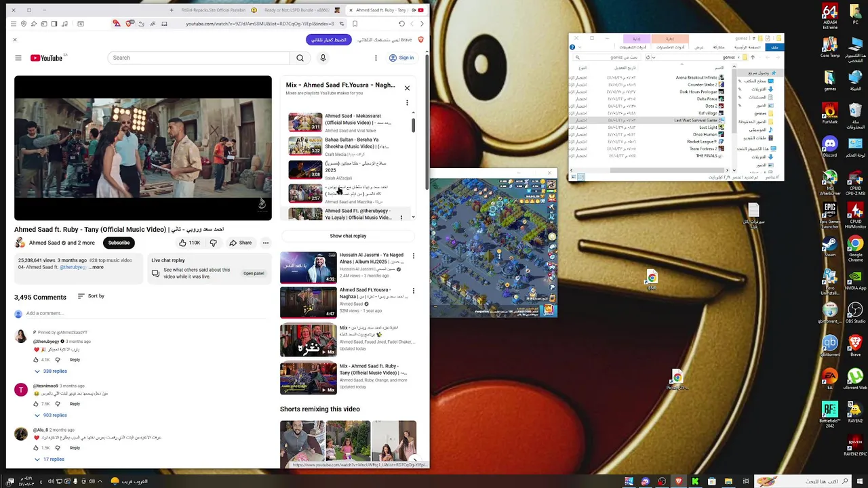Dislike the Ahmed Saad ft. Ruby video
868x488 pixels.
click(x=213, y=243)
